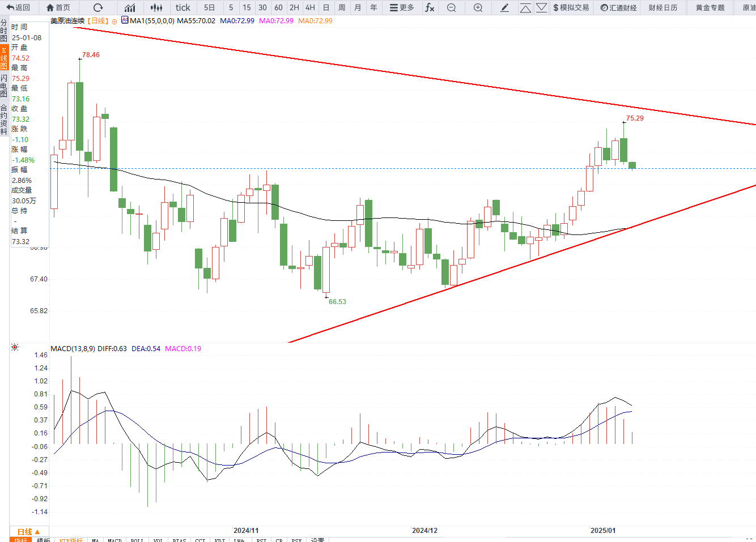Viewport: 756px width, 542px height.
Task: Choose the VOL indicator tab
Action: 158,540
